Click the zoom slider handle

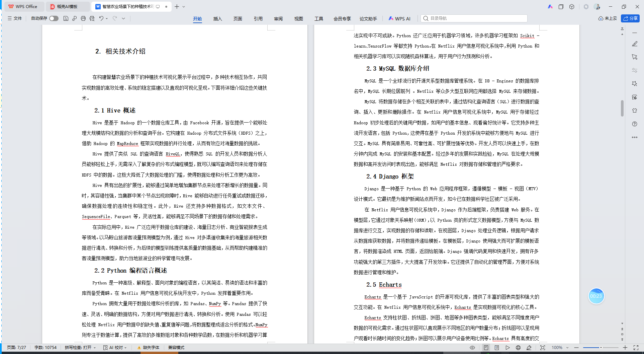click(x=601, y=348)
